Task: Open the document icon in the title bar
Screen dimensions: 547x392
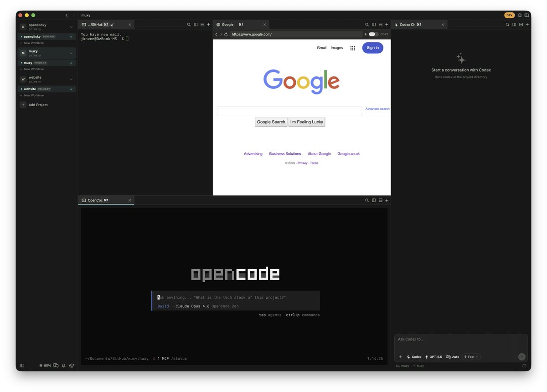Action: [520, 15]
